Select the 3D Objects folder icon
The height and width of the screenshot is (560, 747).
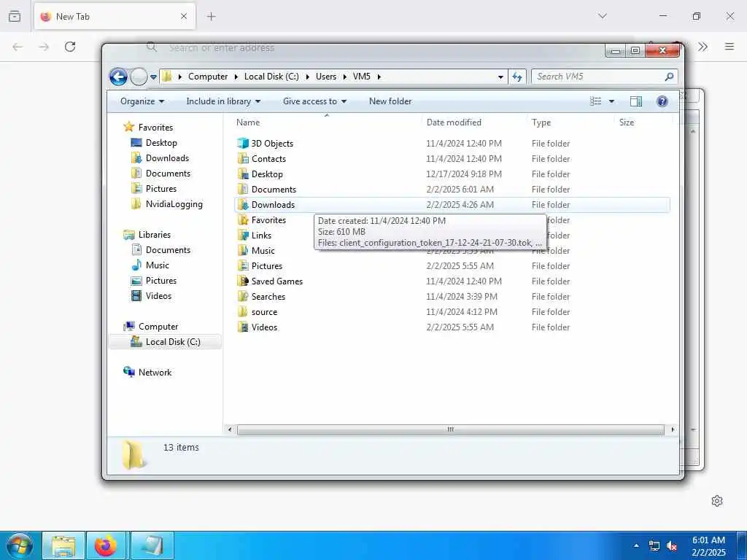click(242, 143)
